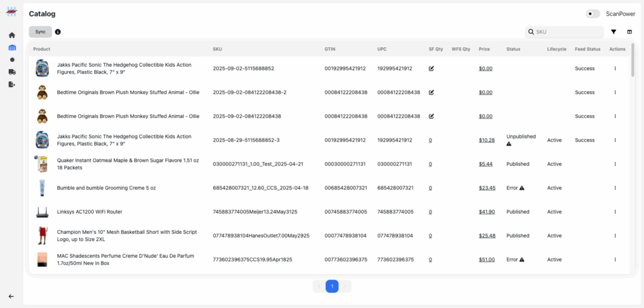Viewport: 644px width, 308px height.
Task: Click the next page arrow
Action: click(345, 286)
